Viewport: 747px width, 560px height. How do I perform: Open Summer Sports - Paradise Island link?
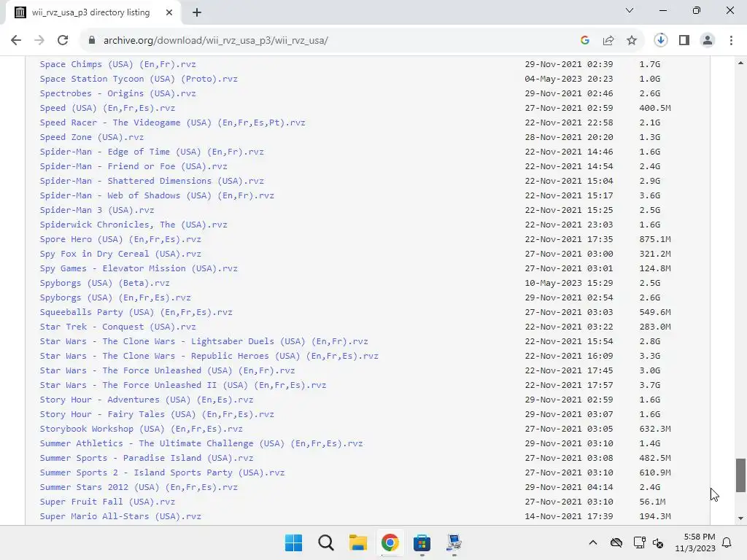146,458
